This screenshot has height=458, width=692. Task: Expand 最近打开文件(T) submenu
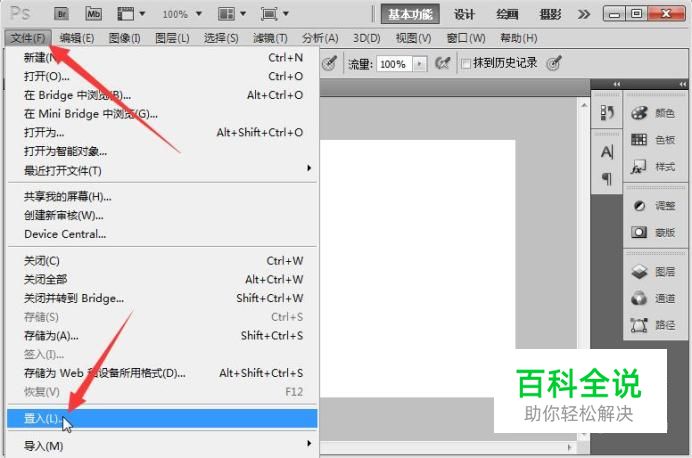pos(162,170)
